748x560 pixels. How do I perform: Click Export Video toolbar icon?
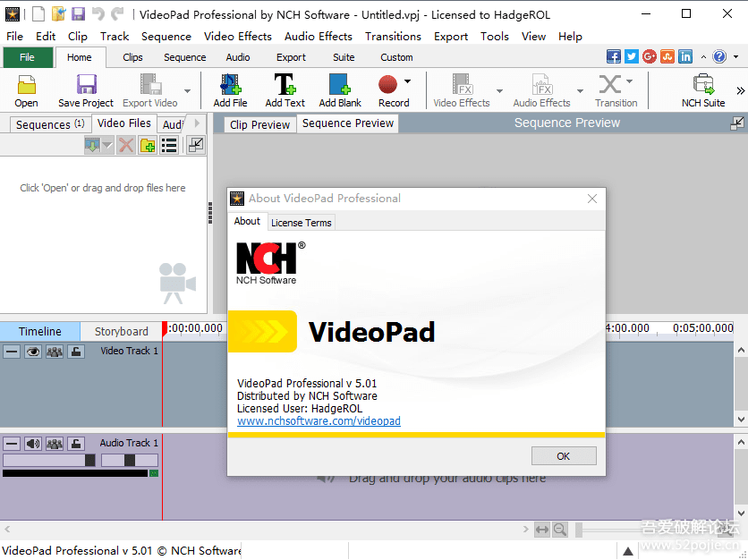click(x=150, y=84)
